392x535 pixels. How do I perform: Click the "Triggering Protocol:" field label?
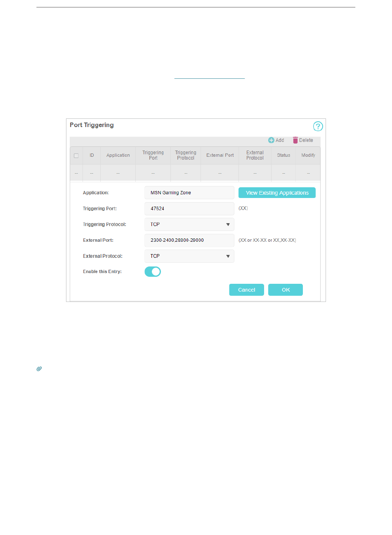pyautogui.click(x=104, y=224)
